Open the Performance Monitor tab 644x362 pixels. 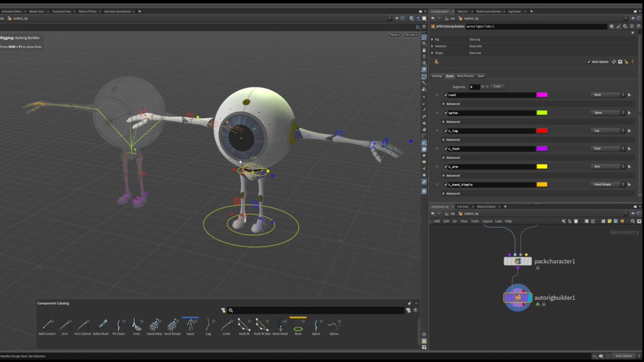pyautogui.click(x=488, y=11)
